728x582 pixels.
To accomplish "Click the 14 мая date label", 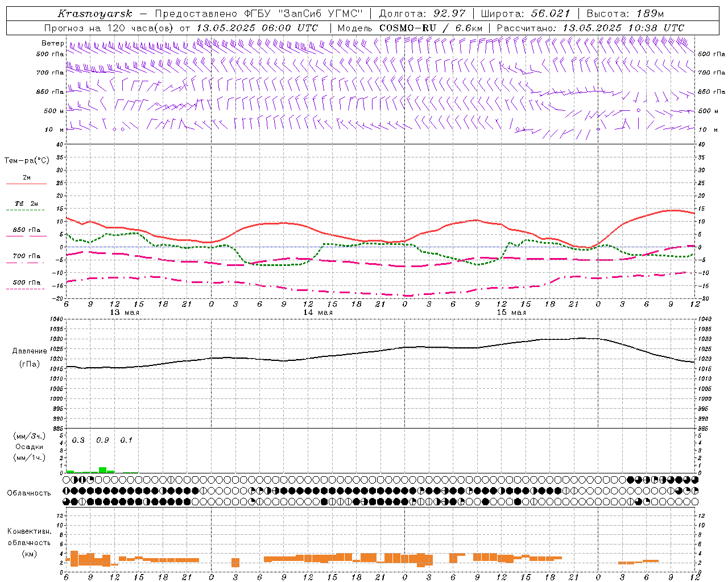I will click(x=318, y=313).
